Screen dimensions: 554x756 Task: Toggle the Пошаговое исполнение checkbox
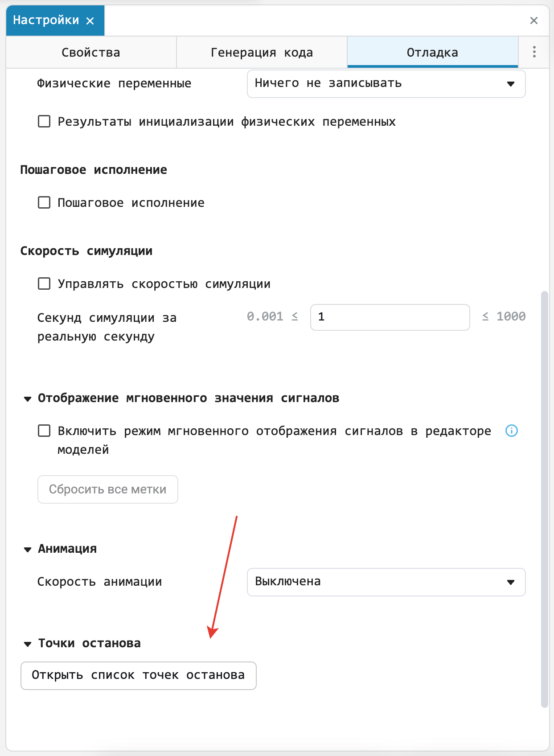44,202
